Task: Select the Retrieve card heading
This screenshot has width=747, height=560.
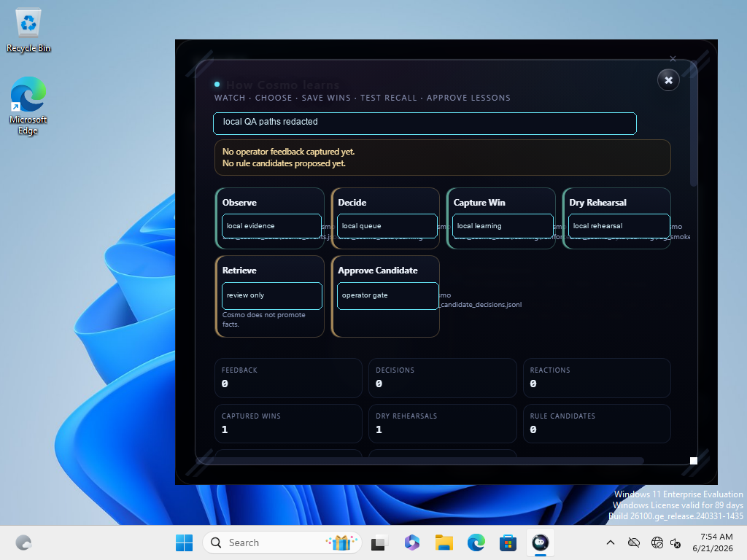Action: point(239,270)
